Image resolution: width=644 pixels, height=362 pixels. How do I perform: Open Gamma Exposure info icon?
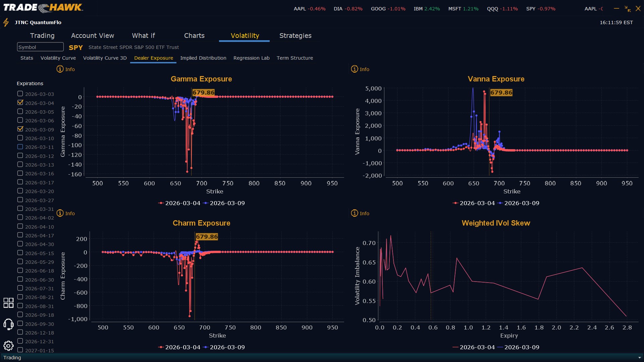click(x=60, y=69)
